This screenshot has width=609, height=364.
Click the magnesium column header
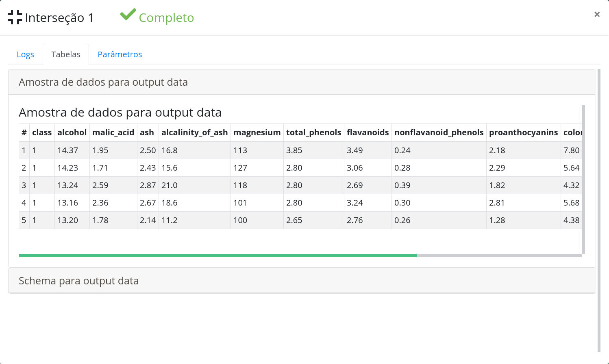coord(257,132)
